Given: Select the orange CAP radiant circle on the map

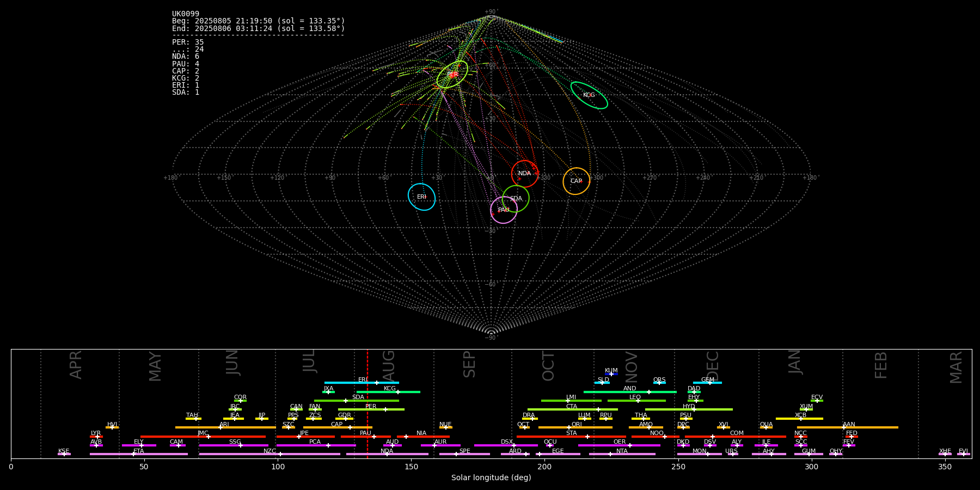Looking at the screenshot, I should tap(576, 181).
